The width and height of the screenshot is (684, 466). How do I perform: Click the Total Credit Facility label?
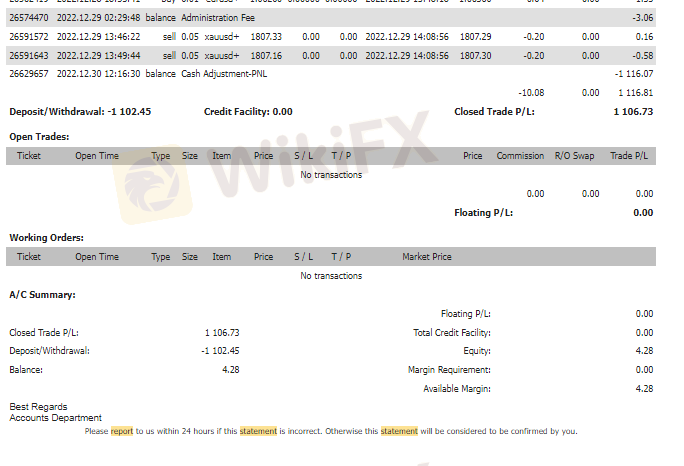[452, 333]
